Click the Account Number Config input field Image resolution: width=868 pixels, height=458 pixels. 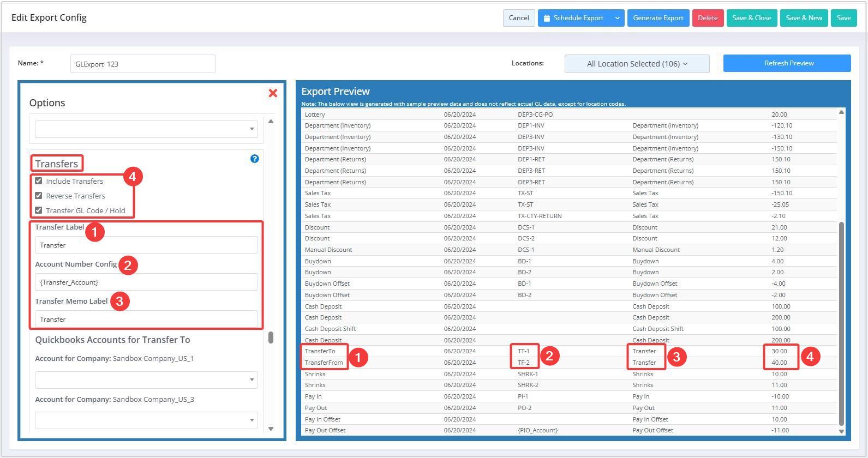pos(146,282)
